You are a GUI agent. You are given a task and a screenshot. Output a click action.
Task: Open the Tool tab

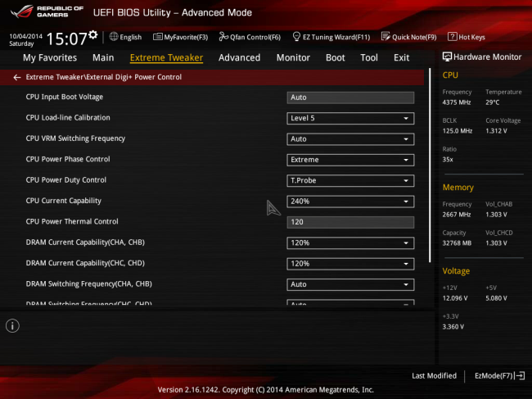pyautogui.click(x=369, y=57)
